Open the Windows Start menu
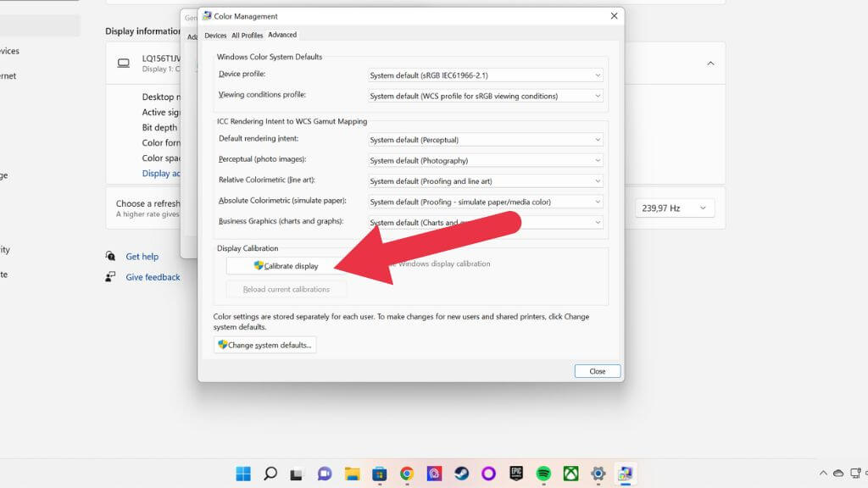This screenshot has height=488, width=868. point(242,474)
